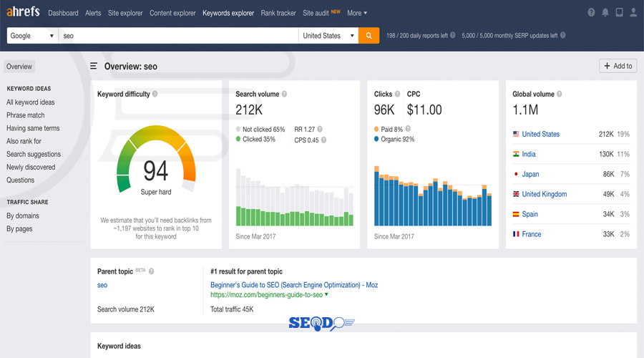This screenshot has height=358, width=644.
Task: Click the United Kingdom country link
Action: click(545, 194)
